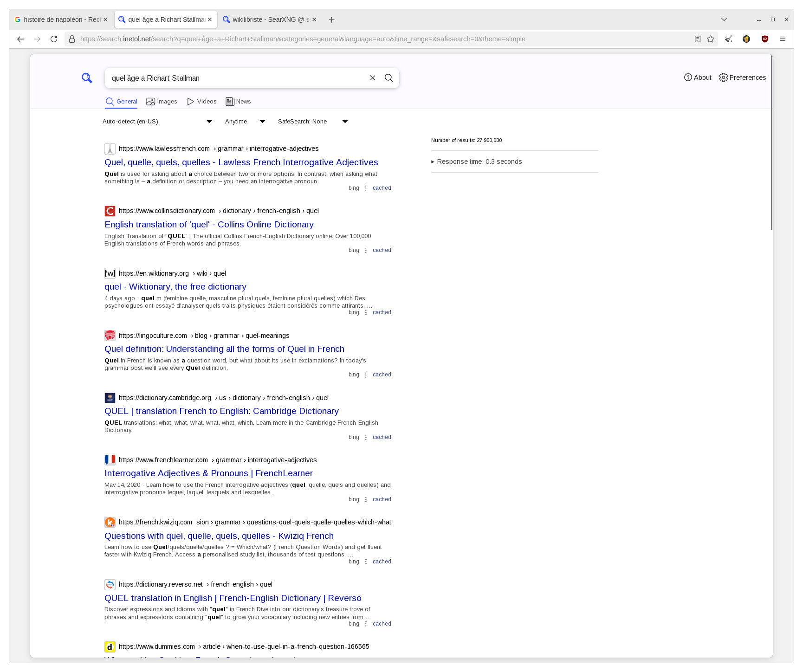Open the cached Wiktionary result
Image resolution: width=803 pixels, height=672 pixels.
click(x=382, y=312)
